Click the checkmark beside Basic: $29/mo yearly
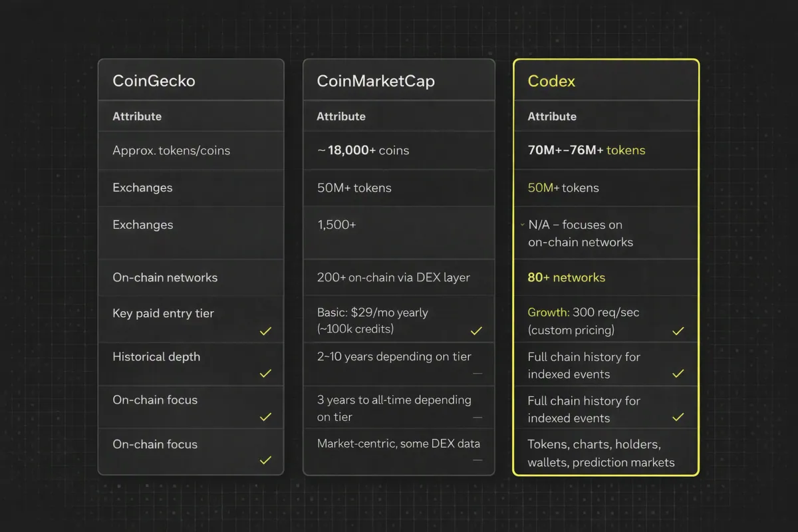The height and width of the screenshot is (532, 798). coord(476,331)
